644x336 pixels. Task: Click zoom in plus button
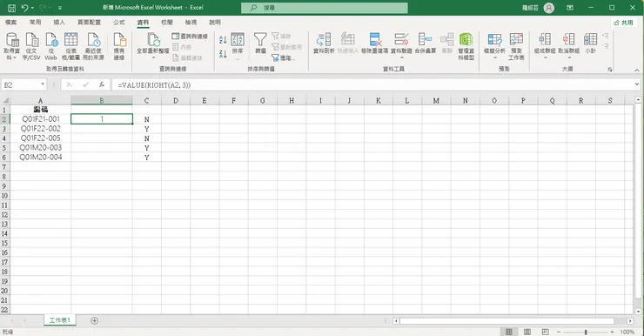(612, 332)
